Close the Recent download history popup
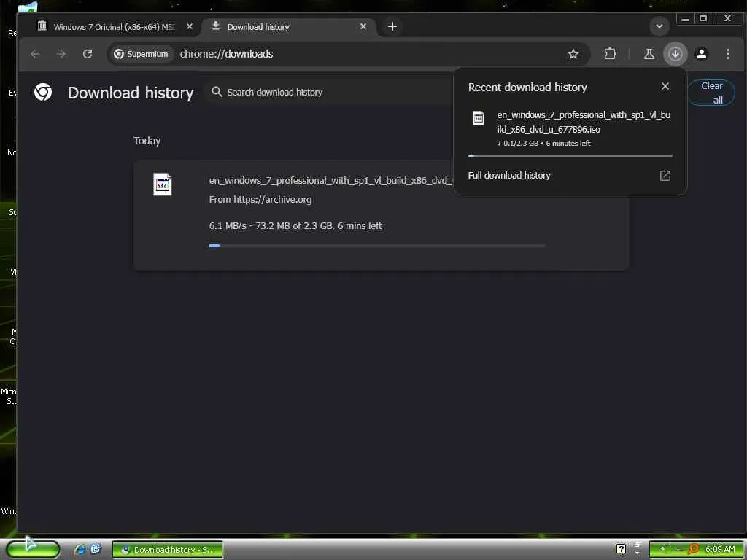Image resolution: width=747 pixels, height=560 pixels. coord(665,86)
